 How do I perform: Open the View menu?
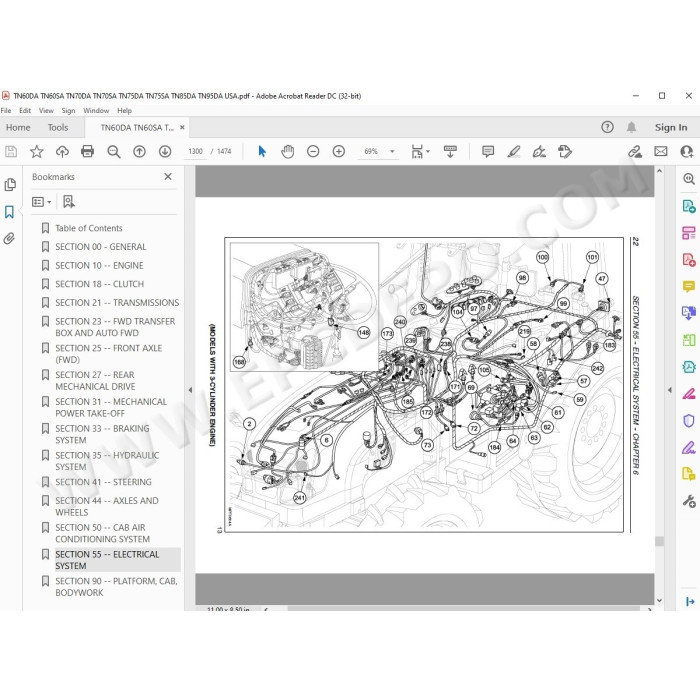(x=46, y=110)
